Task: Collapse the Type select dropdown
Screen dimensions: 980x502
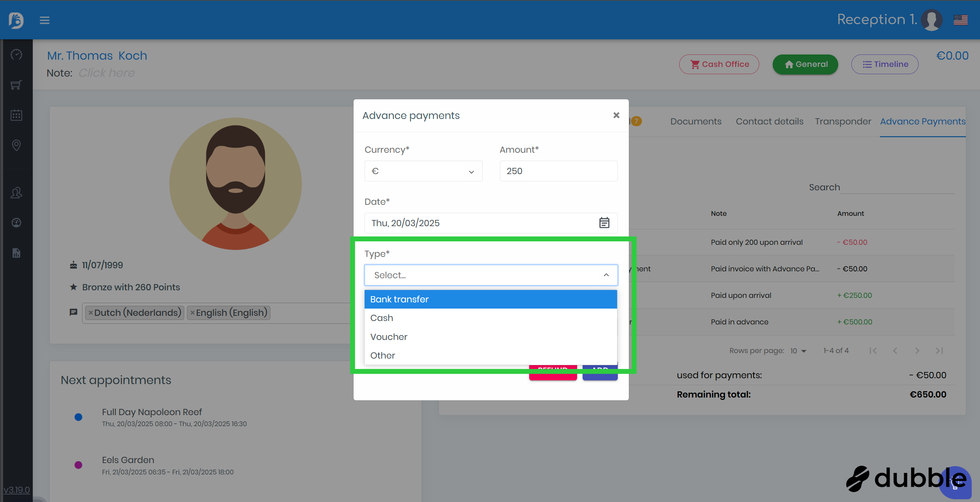Action: [606, 275]
